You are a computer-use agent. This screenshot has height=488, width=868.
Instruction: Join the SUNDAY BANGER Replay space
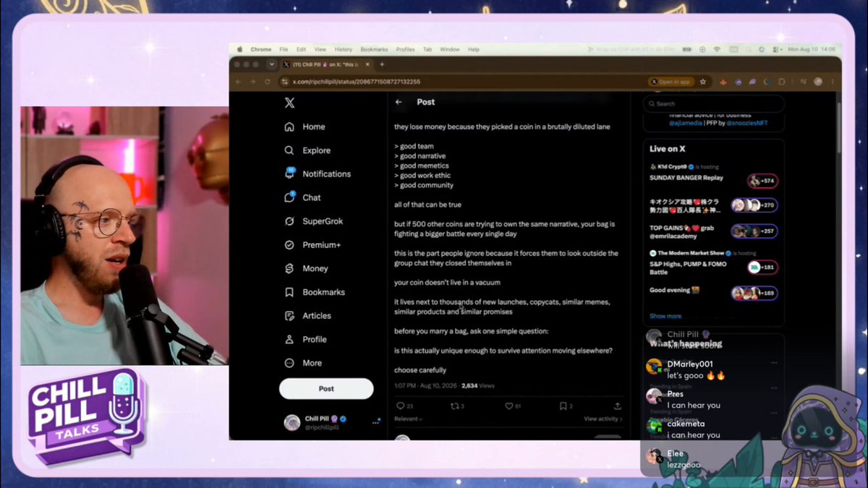[x=763, y=181]
